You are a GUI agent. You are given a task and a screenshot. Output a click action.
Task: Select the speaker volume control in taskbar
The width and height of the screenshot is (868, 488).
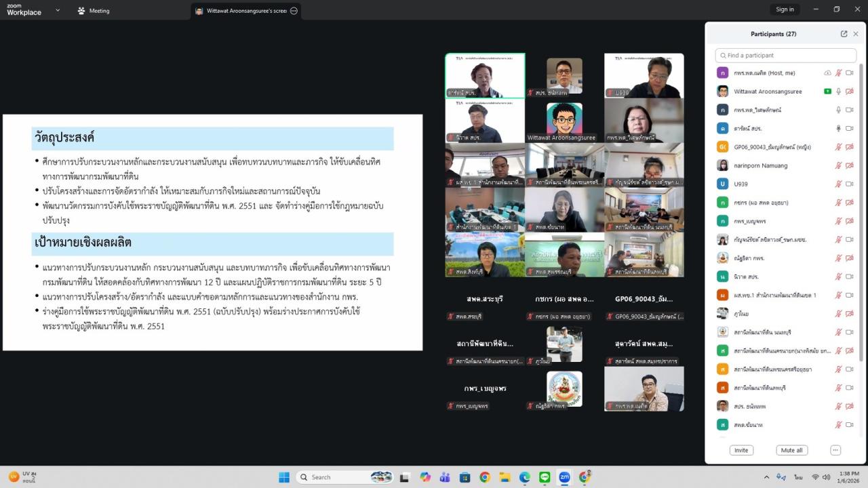coord(827,476)
